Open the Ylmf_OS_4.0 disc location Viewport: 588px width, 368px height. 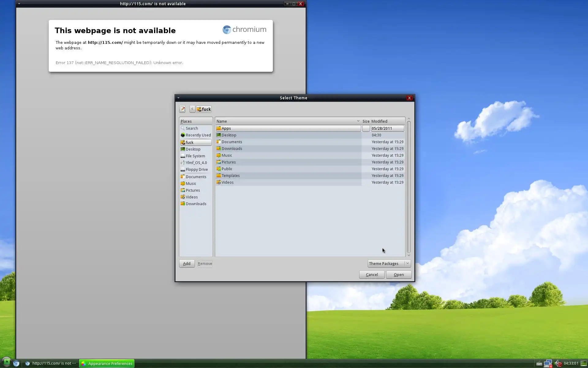tap(196, 163)
